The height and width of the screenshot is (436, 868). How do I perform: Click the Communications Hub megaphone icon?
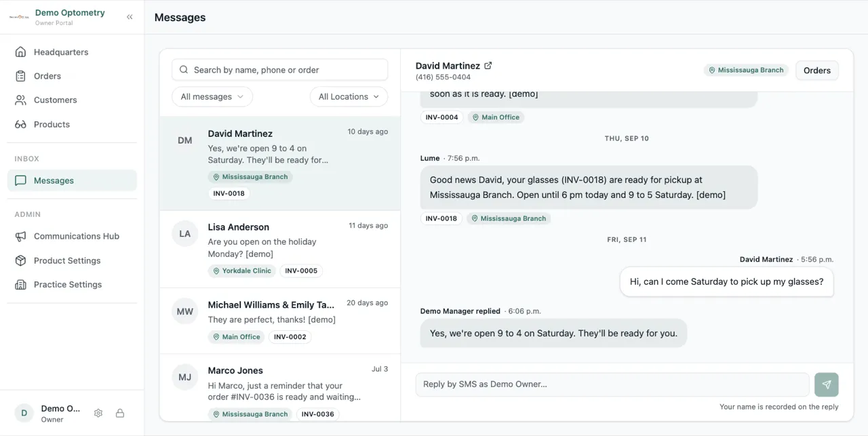[x=20, y=236]
